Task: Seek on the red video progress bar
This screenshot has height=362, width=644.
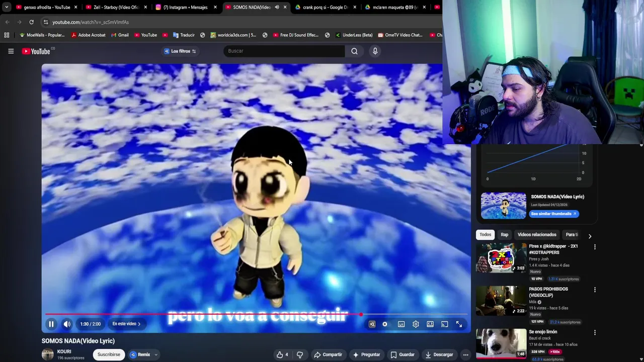Action: click(x=256, y=314)
